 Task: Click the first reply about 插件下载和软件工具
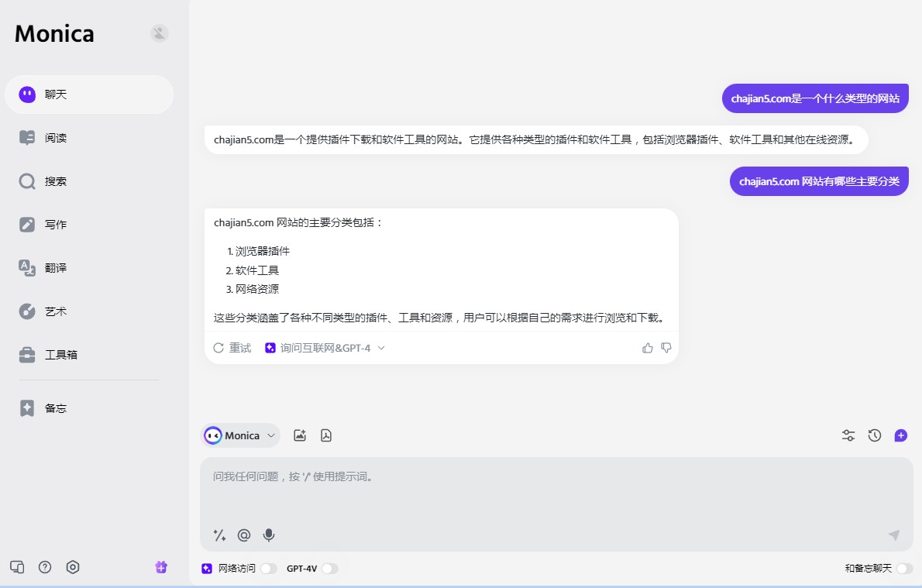[x=536, y=140]
